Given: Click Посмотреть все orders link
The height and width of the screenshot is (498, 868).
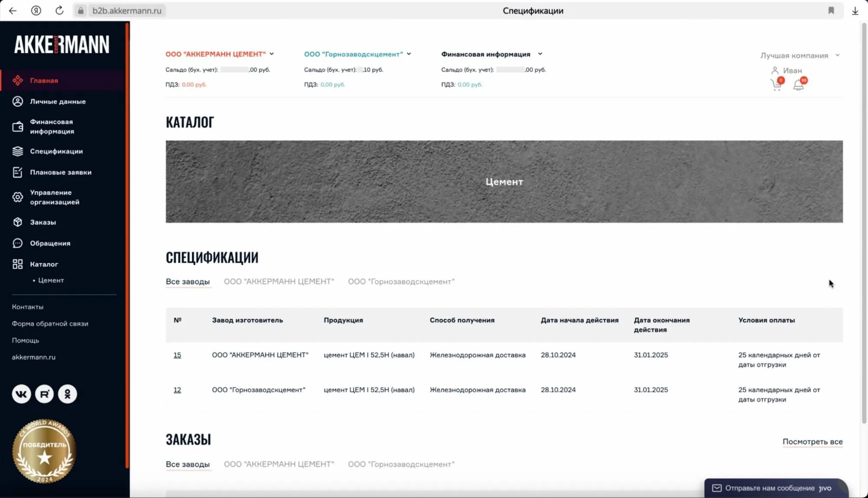Looking at the screenshot, I should (x=812, y=442).
